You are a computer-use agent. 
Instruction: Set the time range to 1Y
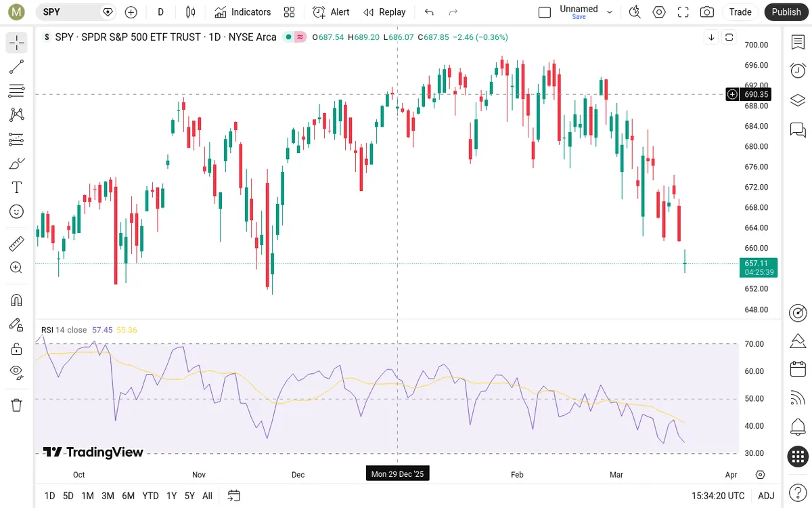pyautogui.click(x=172, y=496)
